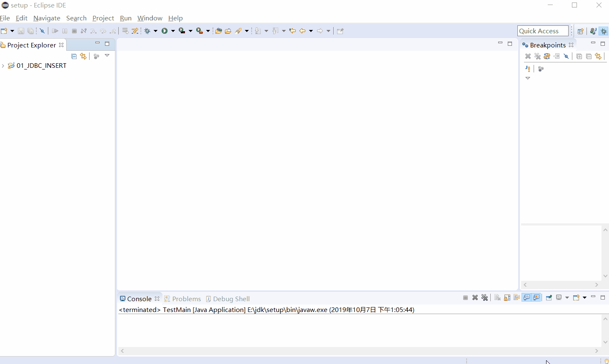
Task: Click the Step Over icon
Action: click(x=103, y=31)
